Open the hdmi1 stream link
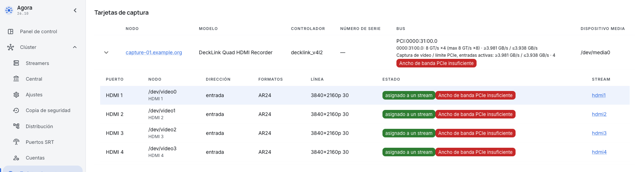 599,95
